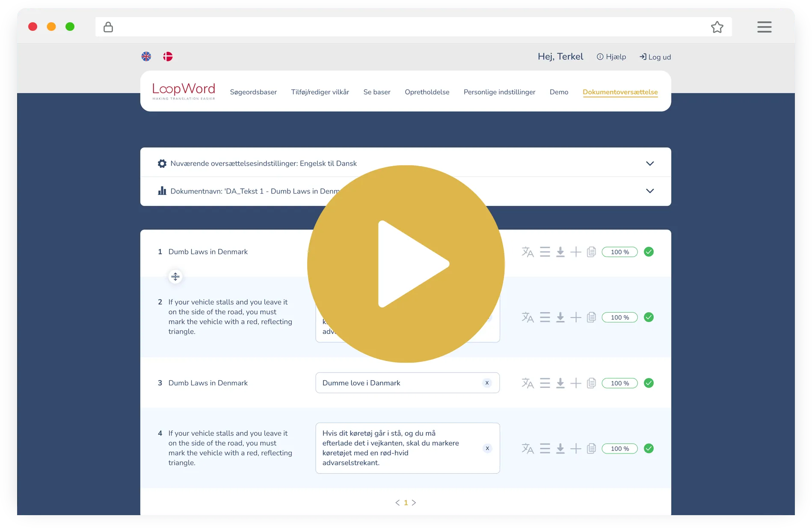Click the copy document icon in row 1
The height and width of the screenshot is (528, 812).
(x=591, y=252)
